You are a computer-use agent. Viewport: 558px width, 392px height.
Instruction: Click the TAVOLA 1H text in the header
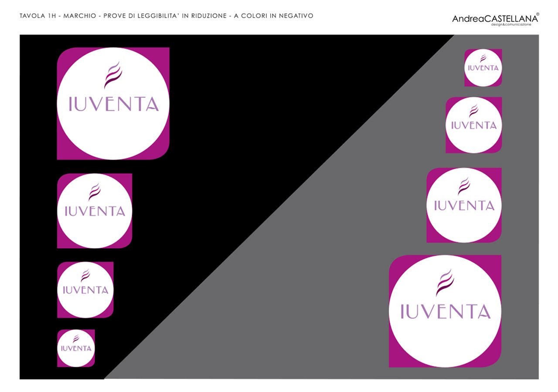[38, 16]
